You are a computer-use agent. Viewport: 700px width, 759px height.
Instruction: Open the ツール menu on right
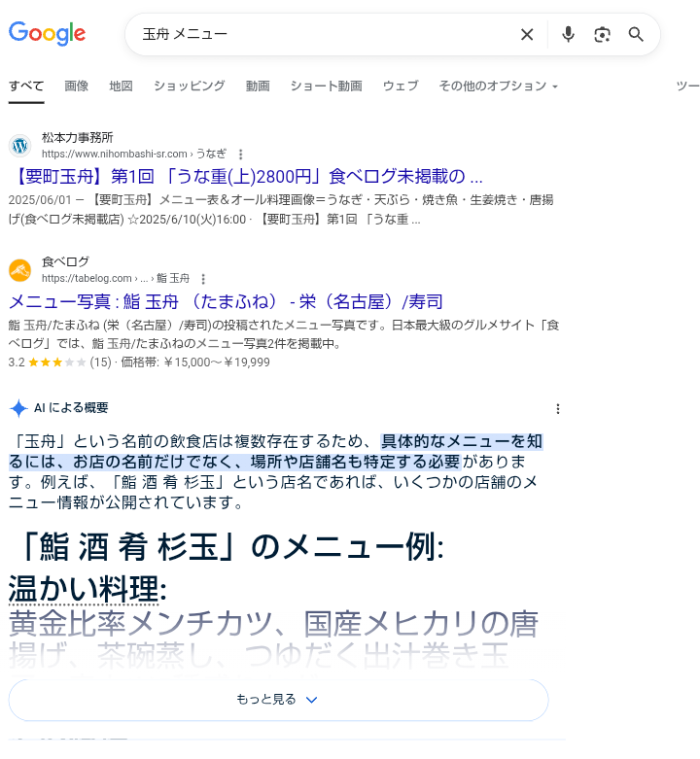(688, 86)
